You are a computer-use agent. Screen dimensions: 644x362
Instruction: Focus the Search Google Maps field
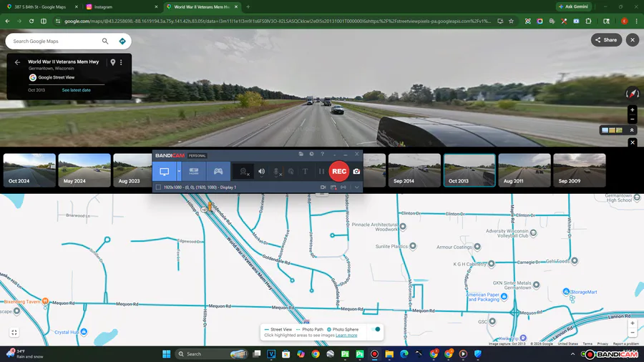coord(55,41)
